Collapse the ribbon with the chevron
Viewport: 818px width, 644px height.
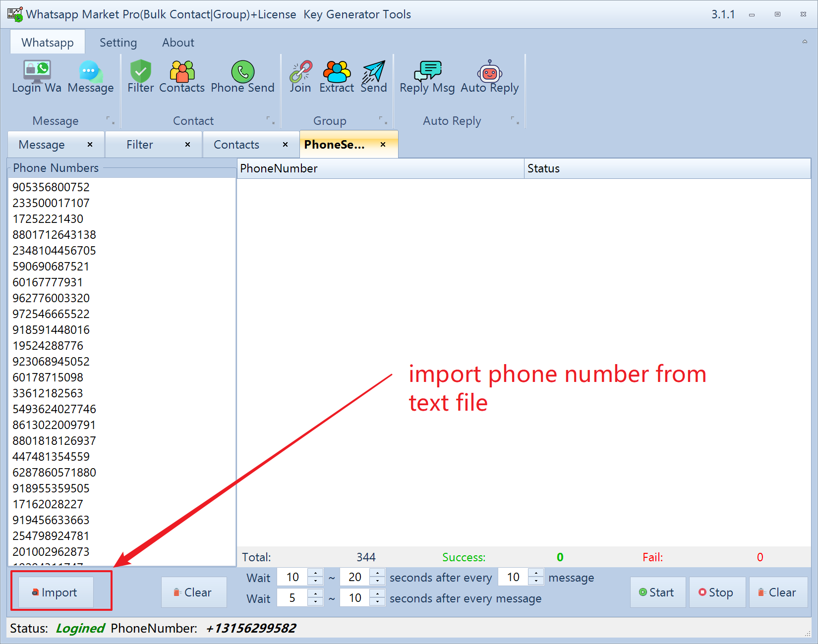click(x=805, y=42)
